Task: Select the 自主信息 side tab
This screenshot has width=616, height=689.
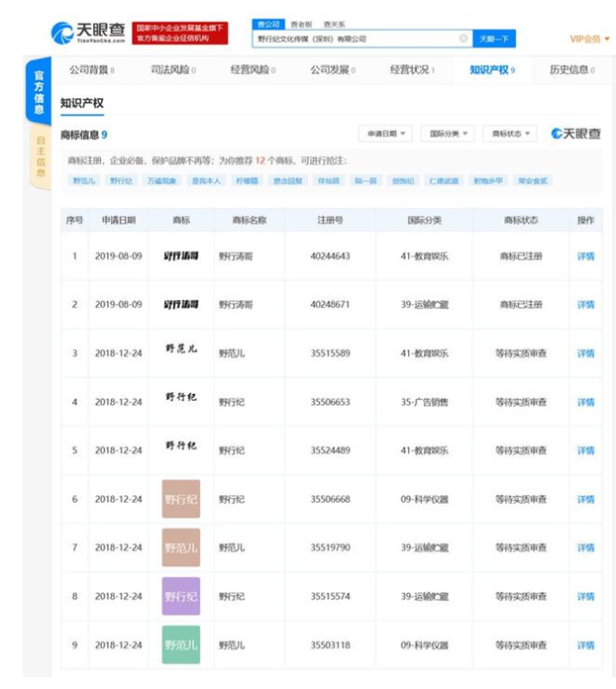Action: [41, 156]
